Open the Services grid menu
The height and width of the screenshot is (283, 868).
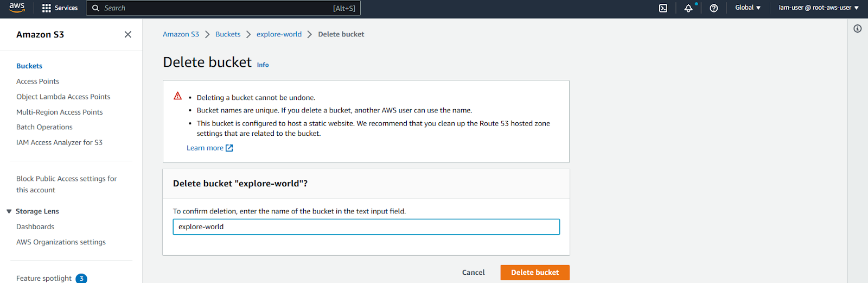point(60,8)
